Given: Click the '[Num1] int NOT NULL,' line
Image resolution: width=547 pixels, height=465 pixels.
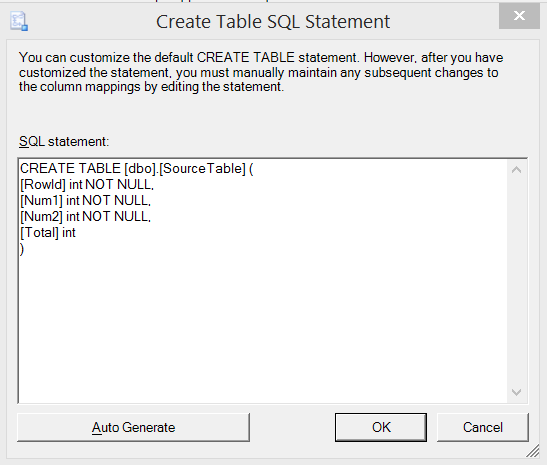Looking at the screenshot, I should 85,201.
